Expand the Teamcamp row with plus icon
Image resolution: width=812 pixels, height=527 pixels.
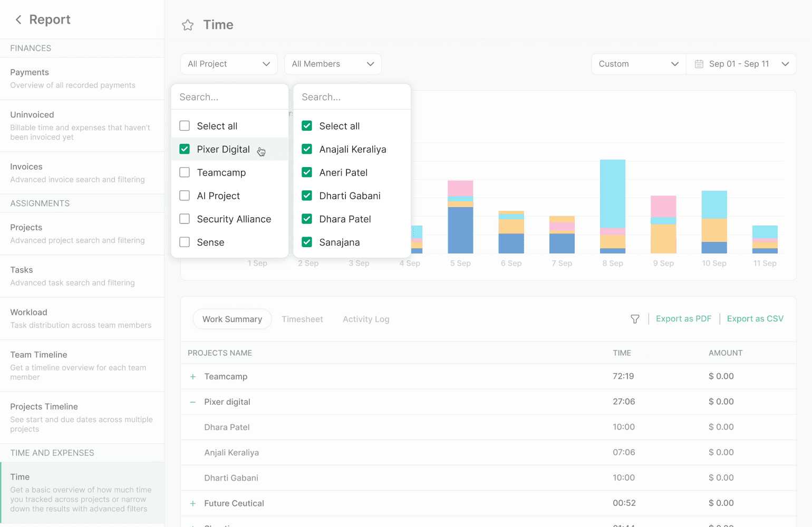pyautogui.click(x=193, y=377)
